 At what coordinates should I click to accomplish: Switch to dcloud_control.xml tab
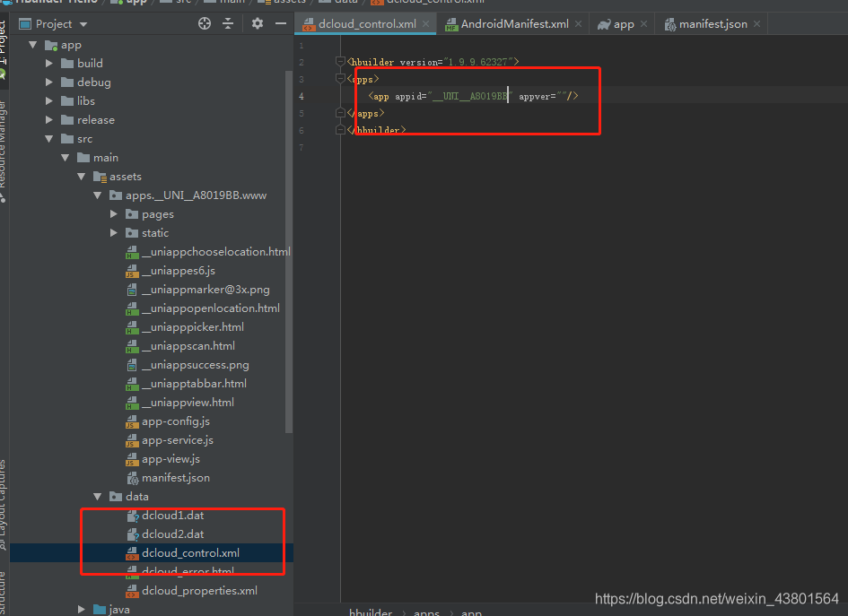pos(367,24)
